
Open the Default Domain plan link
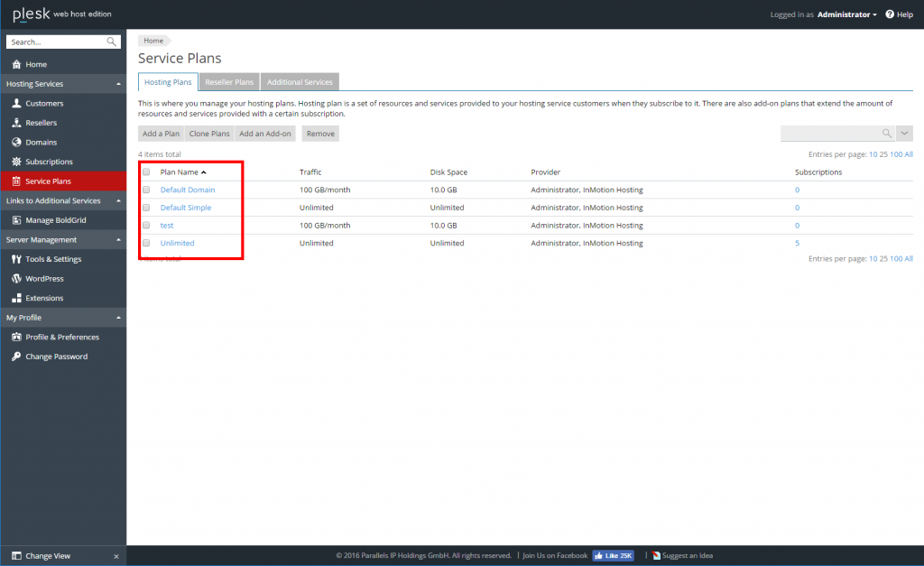tap(188, 190)
